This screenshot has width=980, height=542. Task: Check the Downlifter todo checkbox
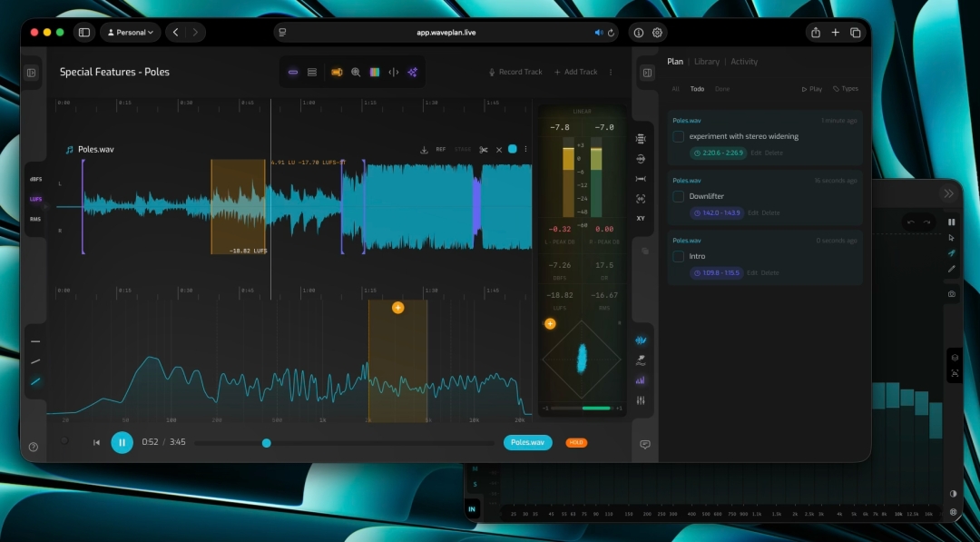coord(678,196)
